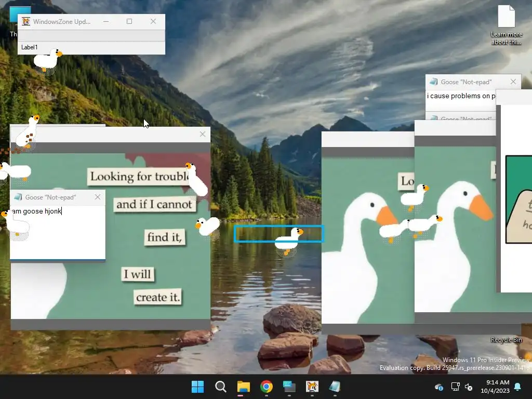Click the Goose "Not-epad" title above 'am goose hjonk'

[50, 197]
